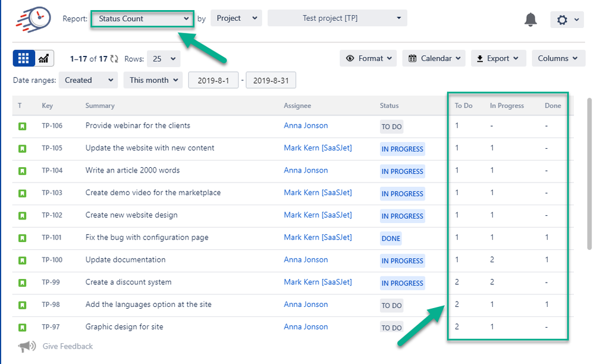
Task: Click summary 'Update documentation'
Action: [x=125, y=259]
